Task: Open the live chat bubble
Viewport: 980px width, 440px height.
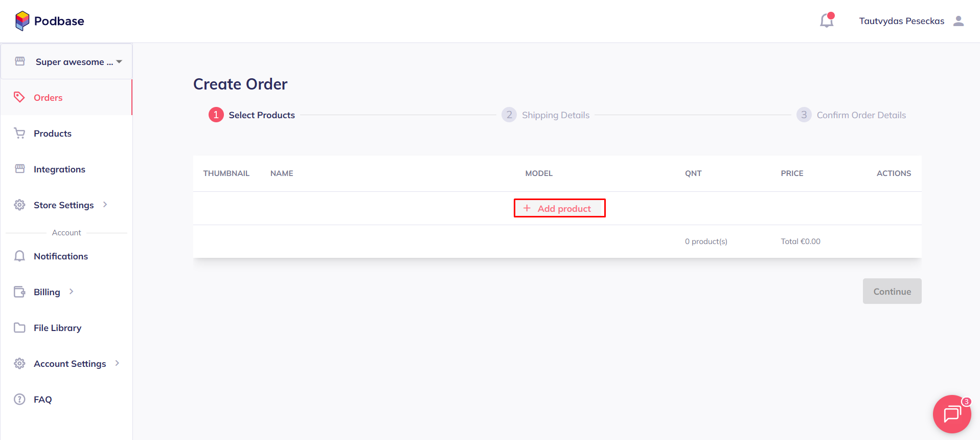Action: (x=951, y=414)
